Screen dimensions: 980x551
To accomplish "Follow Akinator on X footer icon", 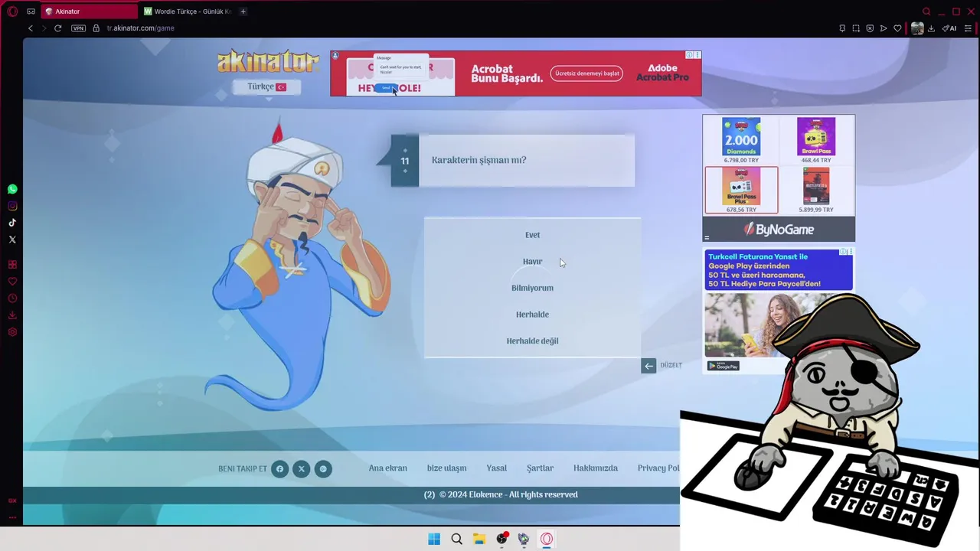I will pyautogui.click(x=302, y=469).
